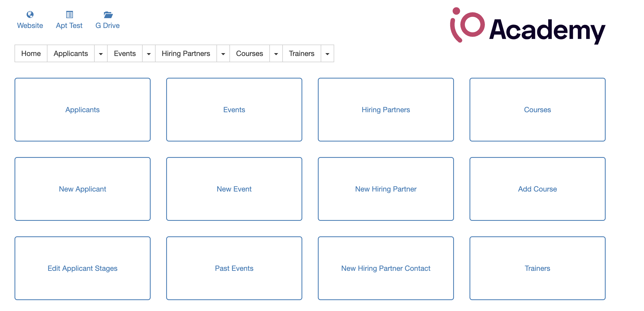Expand the Hiring Partners dropdown arrow
The width and height of the screenshot is (644, 311).
click(223, 54)
